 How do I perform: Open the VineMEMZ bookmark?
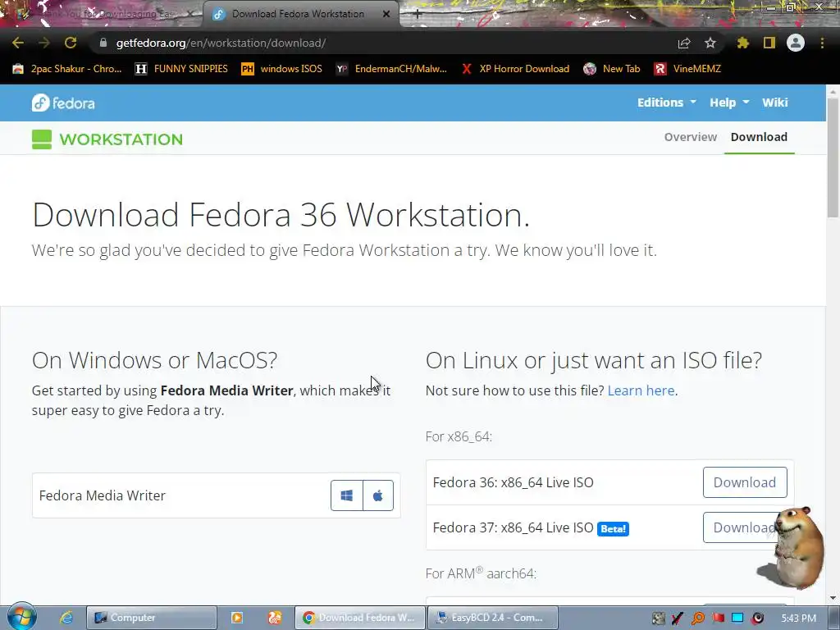point(688,69)
